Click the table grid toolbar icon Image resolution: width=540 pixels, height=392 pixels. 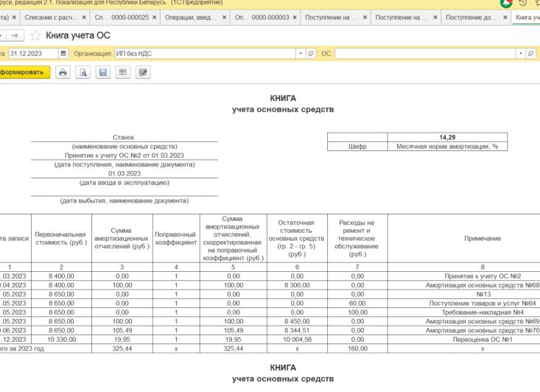coord(123,72)
